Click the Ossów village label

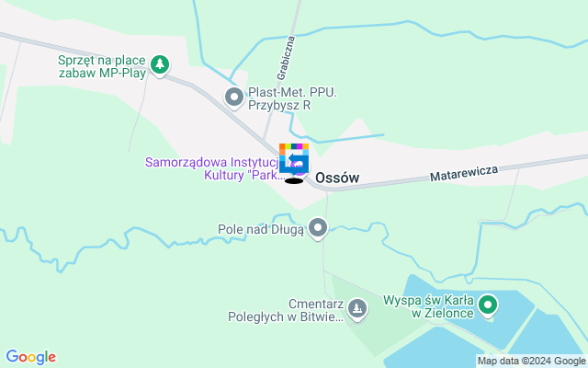[337, 178]
